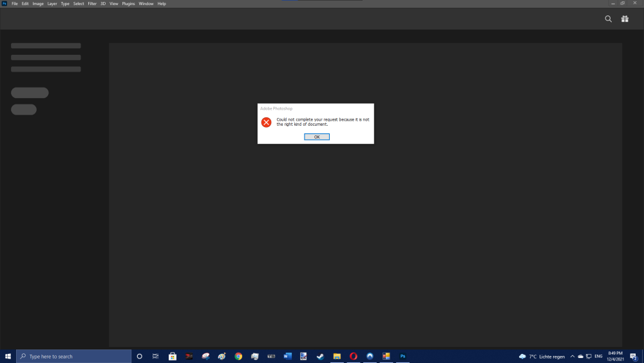Viewport: 644px width, 363px height.
Task: Click the Ps logo in the menu bar
Action: pyautogui.click(x=5, y=3)
